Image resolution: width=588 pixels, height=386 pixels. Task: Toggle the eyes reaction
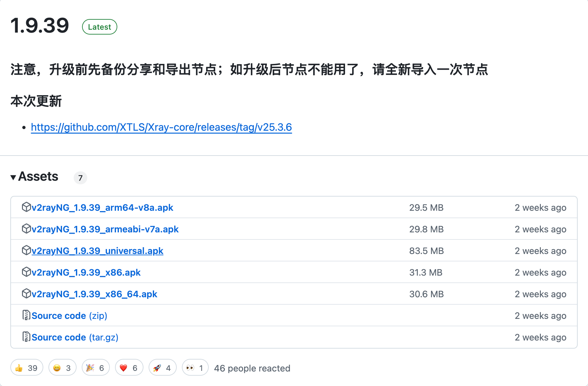pos(195,368)
